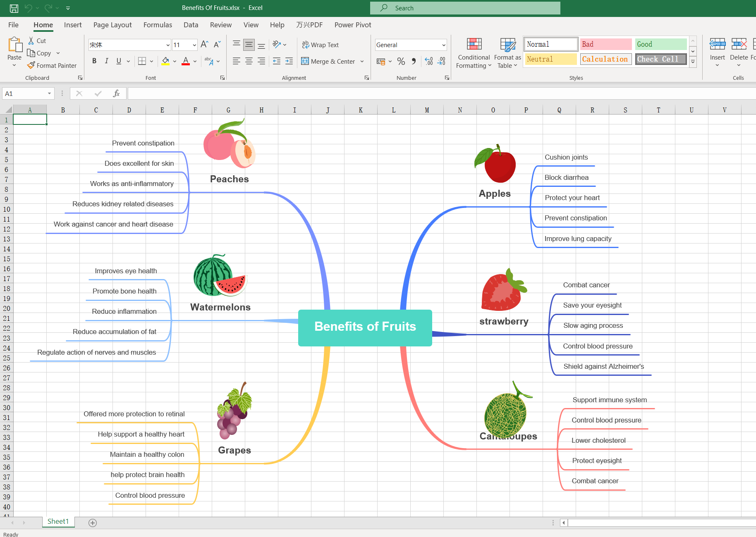This screenshot has width=756, height=537.
Task: Expand the General number format dropdown
Action: pyautogui.click(x=444, y=45)
